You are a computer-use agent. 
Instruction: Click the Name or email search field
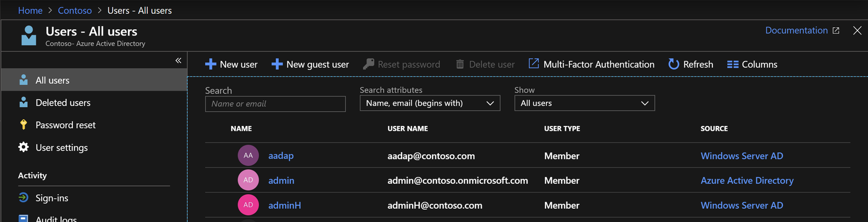click(x=275, y=104)
